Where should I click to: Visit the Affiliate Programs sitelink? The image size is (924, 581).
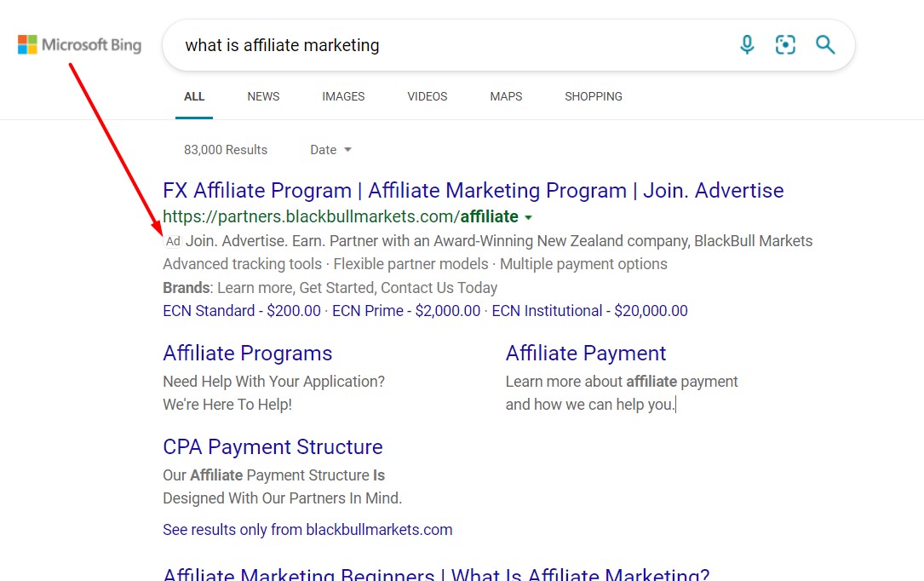click(x=248, y=353)
